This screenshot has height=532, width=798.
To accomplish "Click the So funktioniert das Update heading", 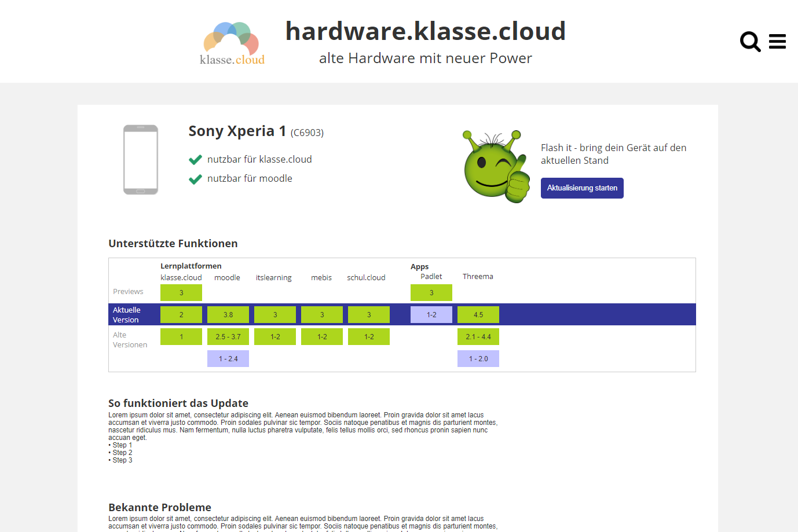I will (178, 403).
